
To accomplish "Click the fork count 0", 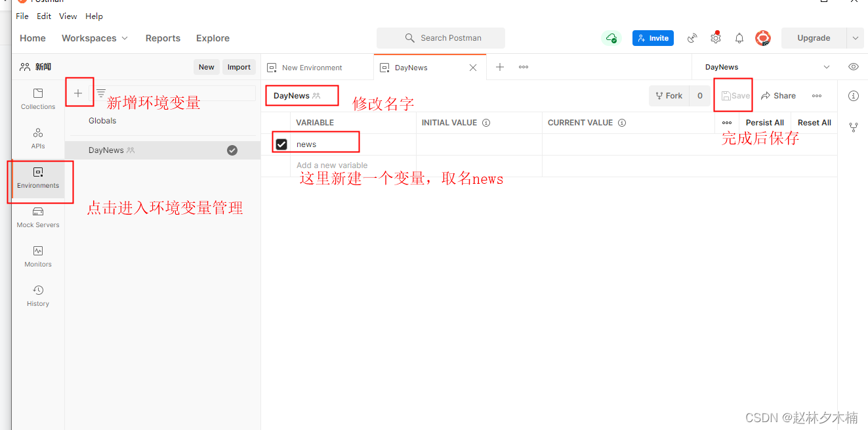I will [x=700, y=96].
